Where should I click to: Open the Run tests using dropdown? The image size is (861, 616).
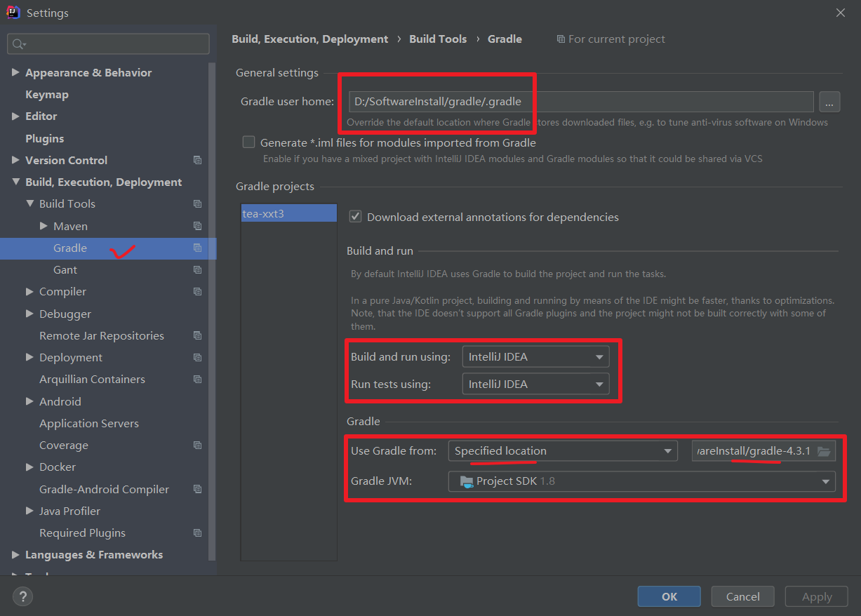(535, 384)
